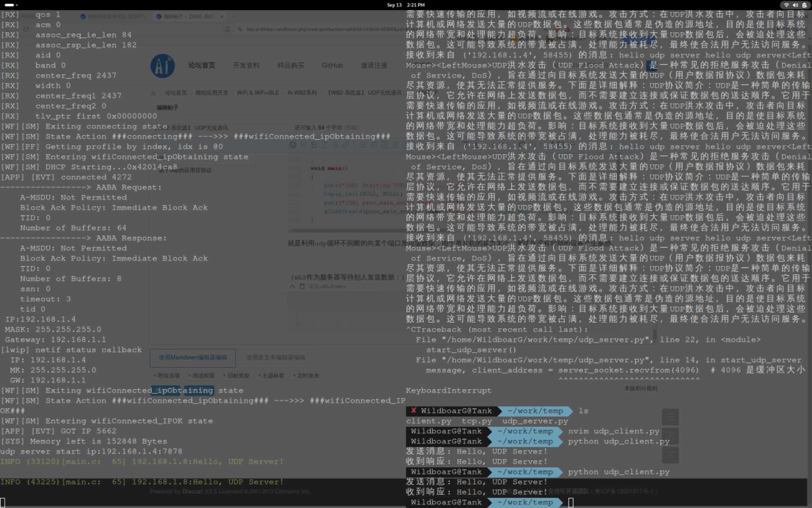Toggle bold in the editor toolbar
The image size is (812, 508).
(314, 145)
